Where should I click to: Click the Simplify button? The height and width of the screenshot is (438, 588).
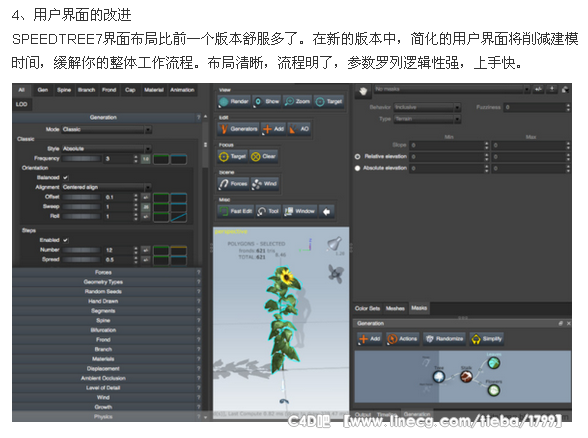(487, 339)
